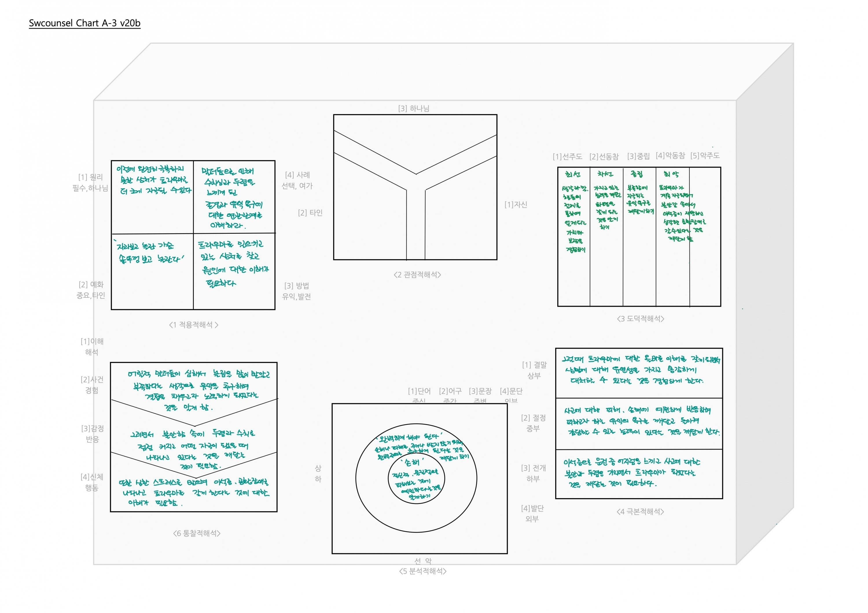This screenshot has width=868, height=613.
Task: Click the inner circle containing '손해'
Action: (x=416, y=479)
